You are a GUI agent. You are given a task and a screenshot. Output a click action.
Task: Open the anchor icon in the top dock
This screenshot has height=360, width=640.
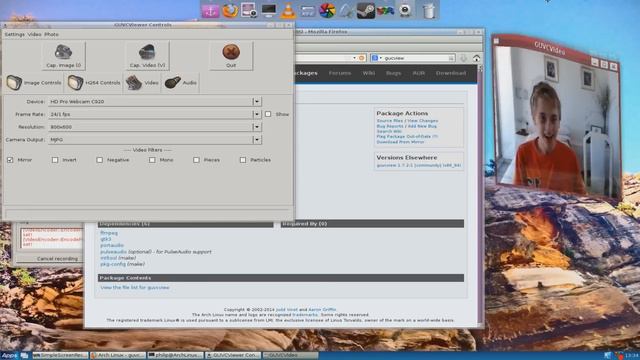(x=211, y=10)
